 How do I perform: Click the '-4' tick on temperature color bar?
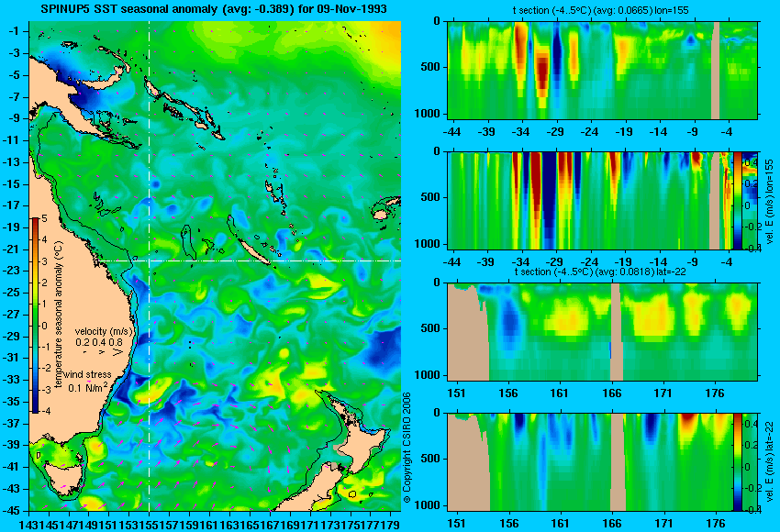pyautogui.click(x=45, y=411)
